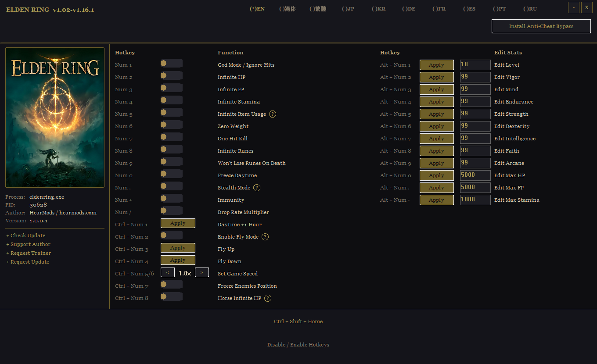The height and width of the screenshot is (364, 597).
Task: Apply Edit Max Stamina value
Action: tap(437, 200)
